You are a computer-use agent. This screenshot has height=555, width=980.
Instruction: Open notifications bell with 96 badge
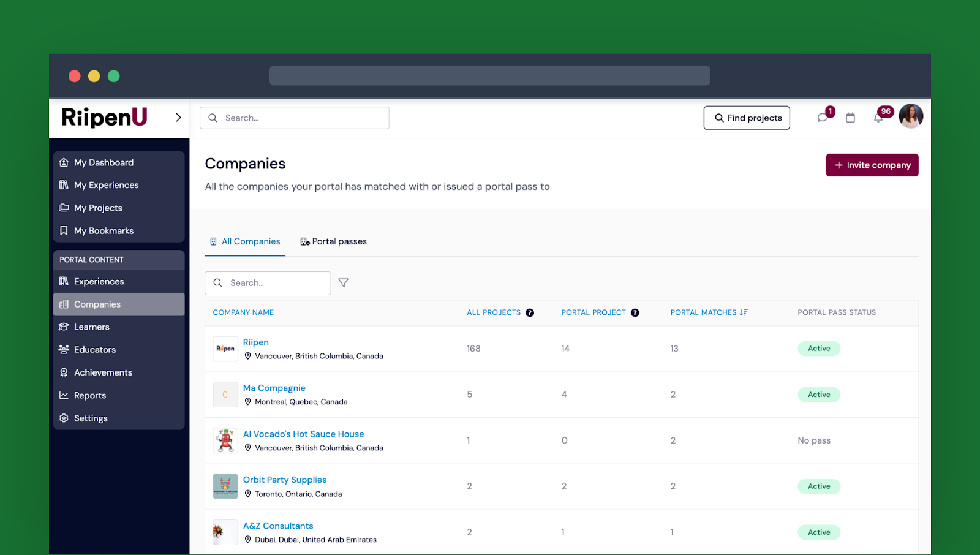coord(878,118)
